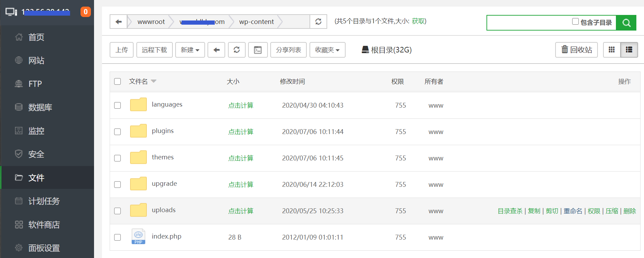Image resolution: width=644 pixels, height=258 pixels.
Task: Go to 软件商店 in sidebar
Action: point(44,225)
